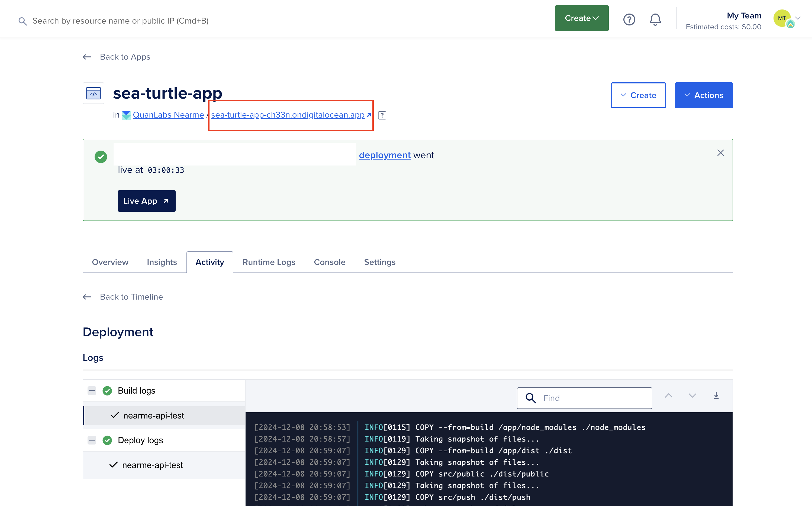Click the QuanLabs Nearme team icon
This screenshot has width=812, height=506.
pos(127,115)
